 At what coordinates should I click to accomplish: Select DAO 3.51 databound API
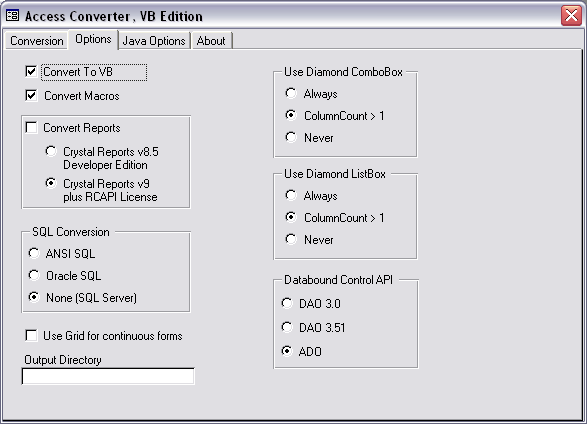click(287, 327)
